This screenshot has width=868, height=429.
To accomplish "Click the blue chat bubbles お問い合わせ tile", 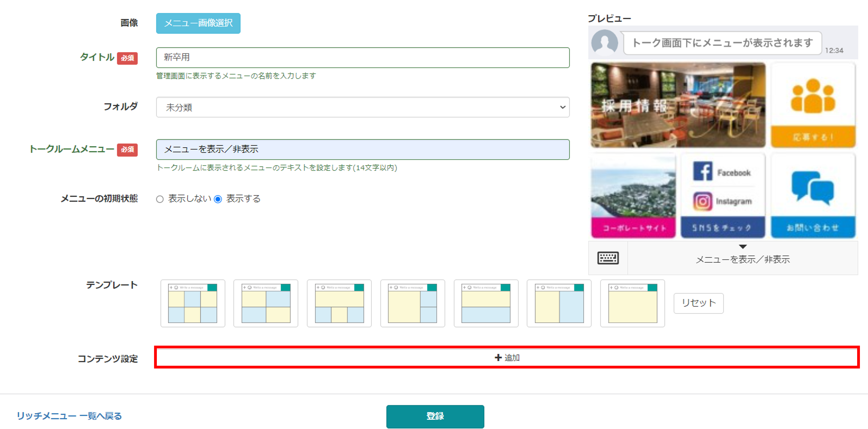I will pos(813,195).
